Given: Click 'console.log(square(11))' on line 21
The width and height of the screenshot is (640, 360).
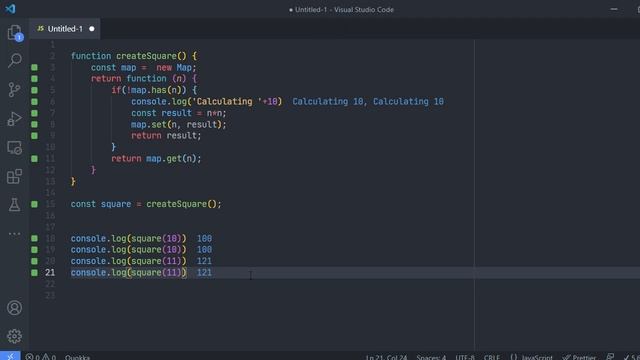Looking at the screenshot, I should 129,273.
